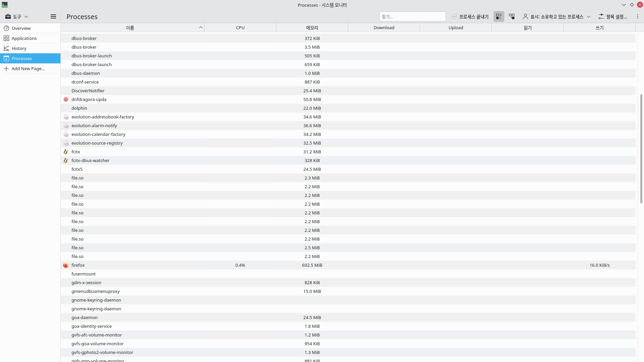Select the file.so row using 2.3 MiB

(348, 178)
